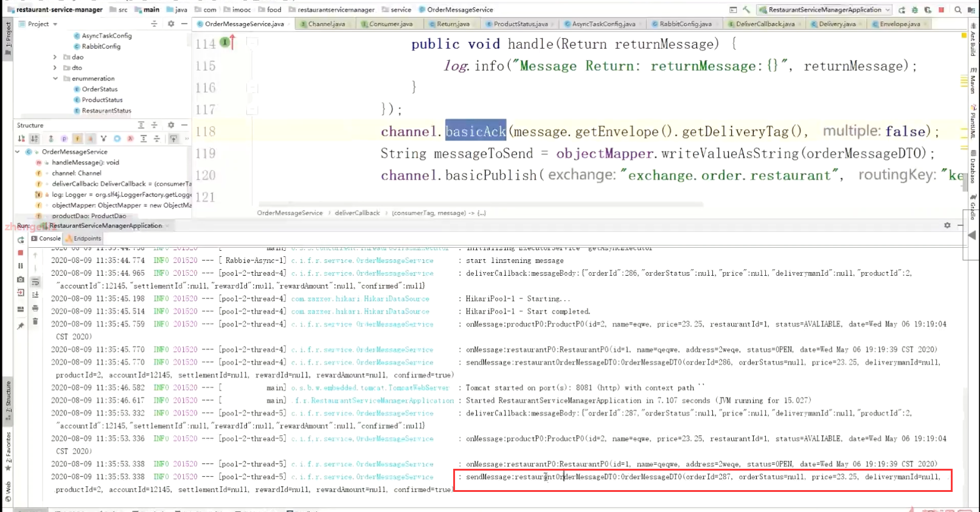Toggle show properties in the Structure toolbar
The height and width of the screenshot is (512, 980).
(64, 139)
